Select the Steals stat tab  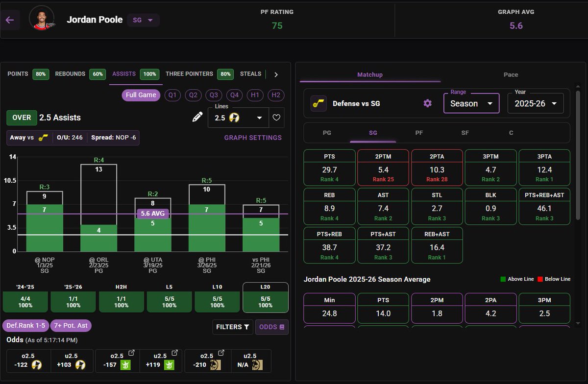point(250,74)
